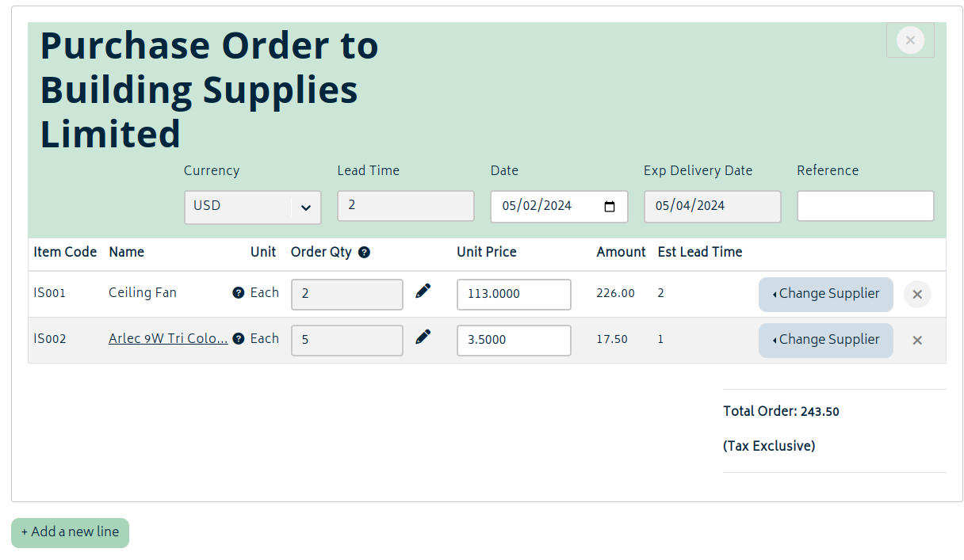Open the calendar picker in Date field

pos(610,207)
